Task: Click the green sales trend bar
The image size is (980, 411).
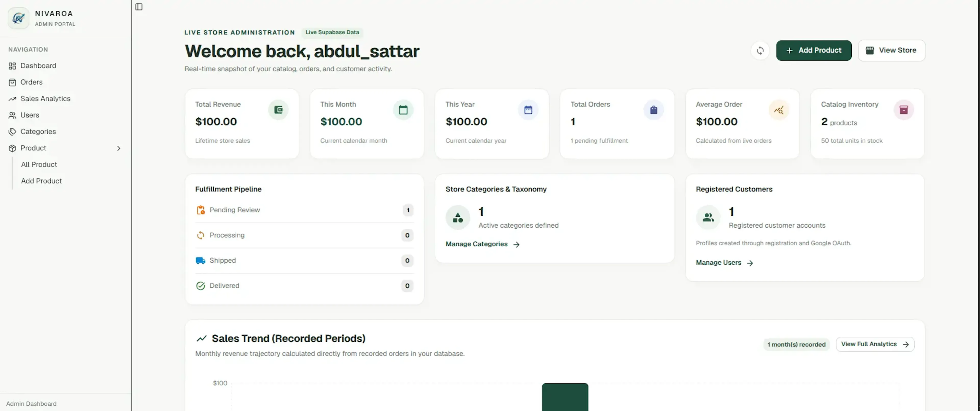Action: [x=565, y=397]
